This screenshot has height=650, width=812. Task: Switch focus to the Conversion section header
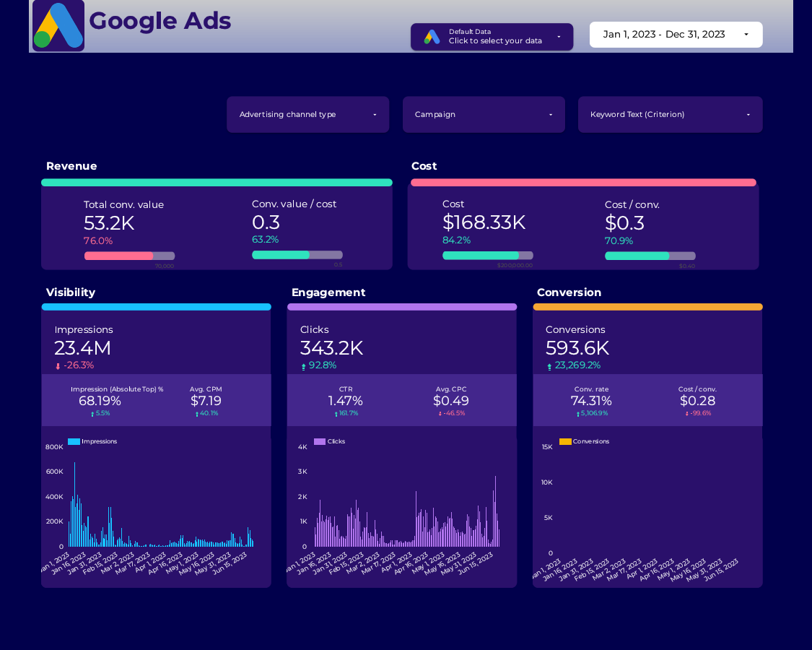click(x=569, y=292)
